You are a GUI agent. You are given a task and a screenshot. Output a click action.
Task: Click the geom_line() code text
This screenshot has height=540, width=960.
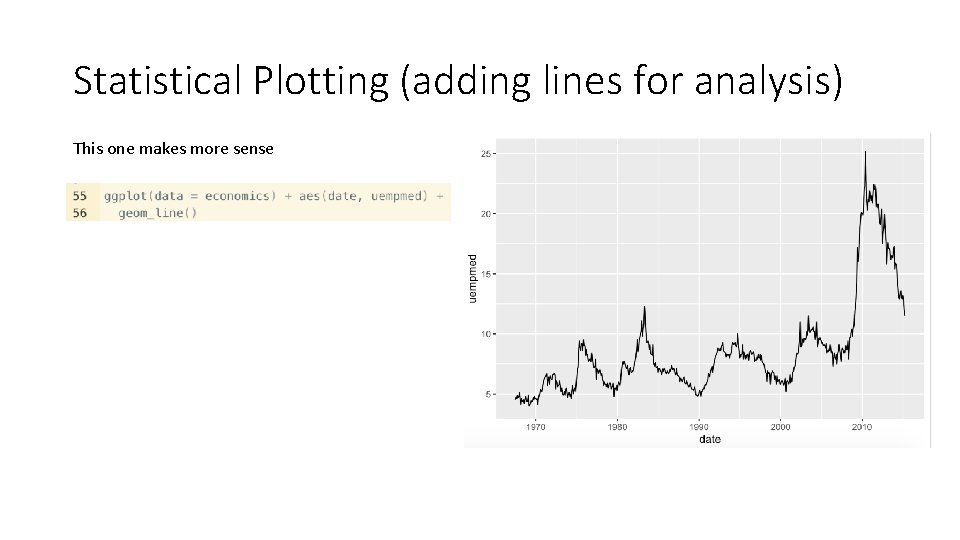pyautogui.click(x=157, y=213)
